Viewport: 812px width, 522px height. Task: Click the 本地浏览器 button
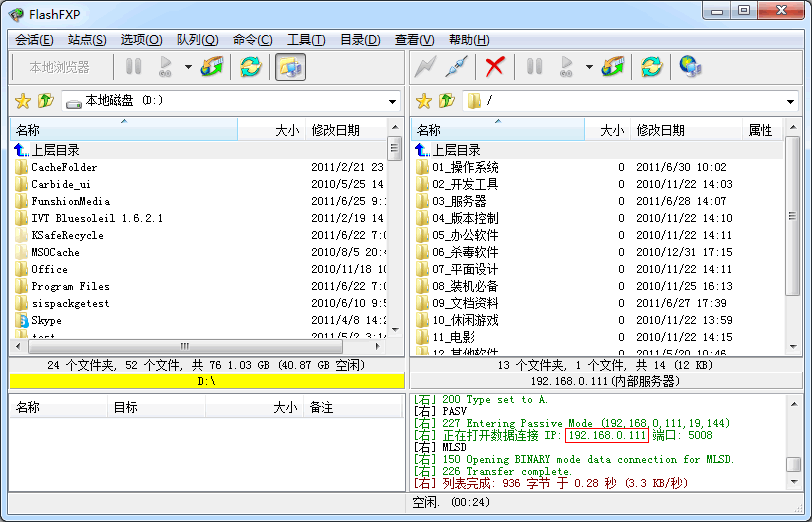coord(60,67)
